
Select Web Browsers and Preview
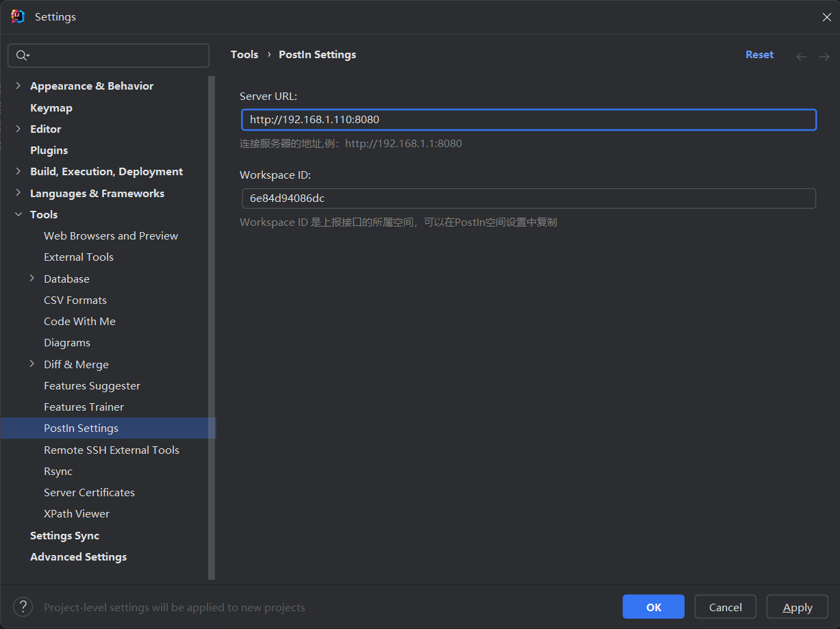click(111, 235)
